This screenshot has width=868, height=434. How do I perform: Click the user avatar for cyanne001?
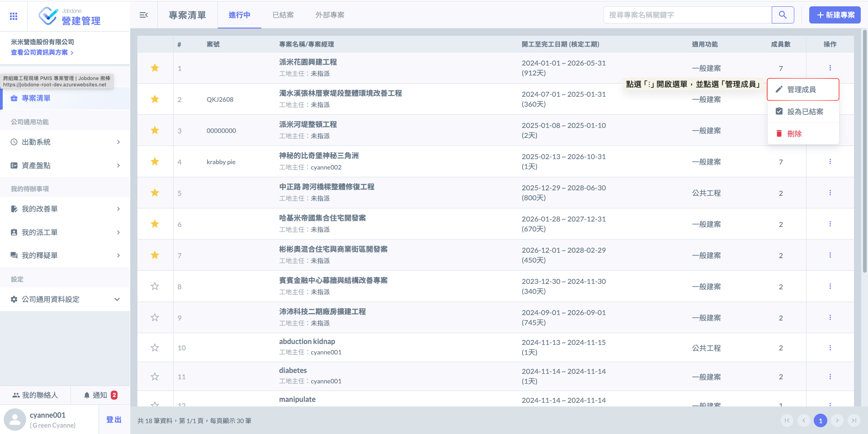click(x=15, y=420)
